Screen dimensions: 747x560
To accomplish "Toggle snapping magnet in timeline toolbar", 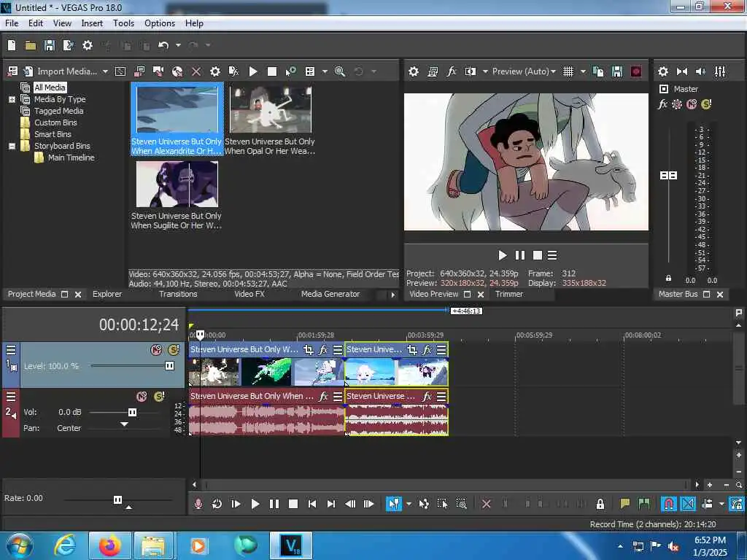I will click(669, 504).
